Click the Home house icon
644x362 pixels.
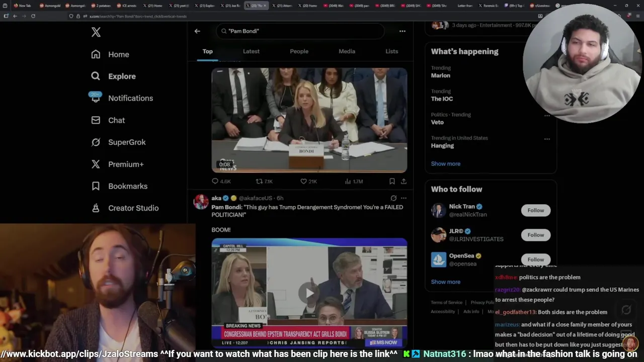[96, 54]
